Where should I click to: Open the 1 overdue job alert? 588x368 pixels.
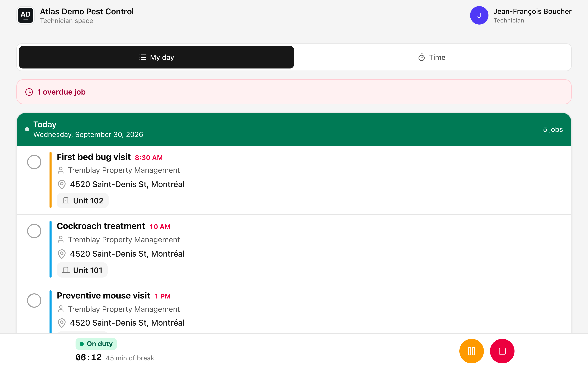tap(294, 92)
